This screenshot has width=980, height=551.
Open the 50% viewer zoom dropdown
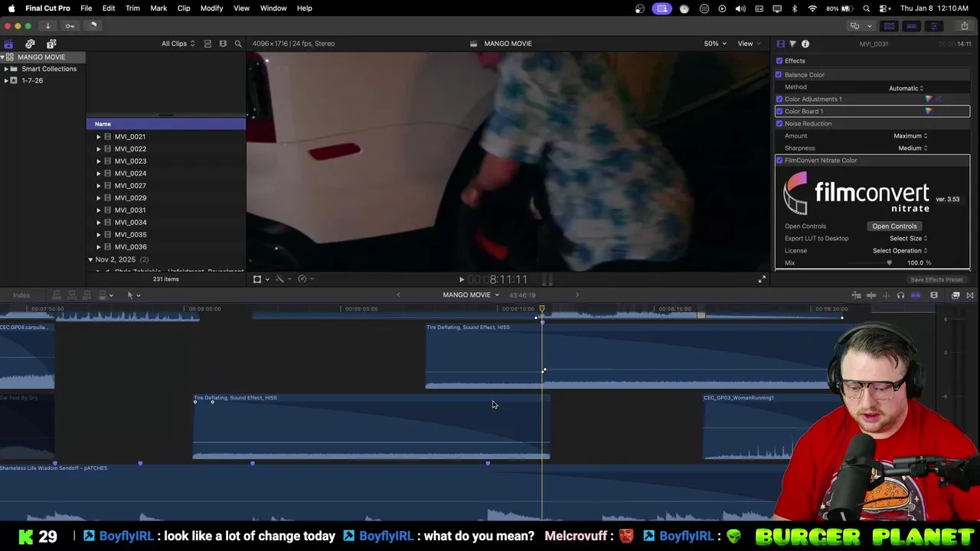point(715,44)
